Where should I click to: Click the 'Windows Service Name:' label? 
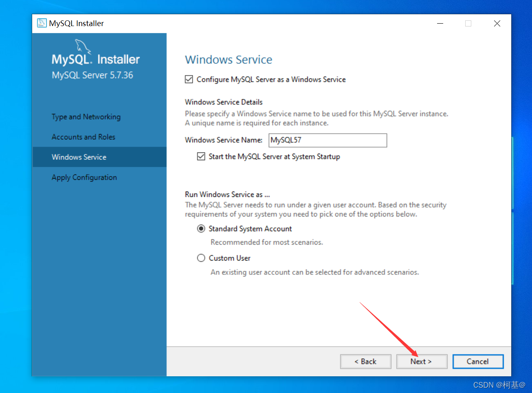tap(224, 140)
